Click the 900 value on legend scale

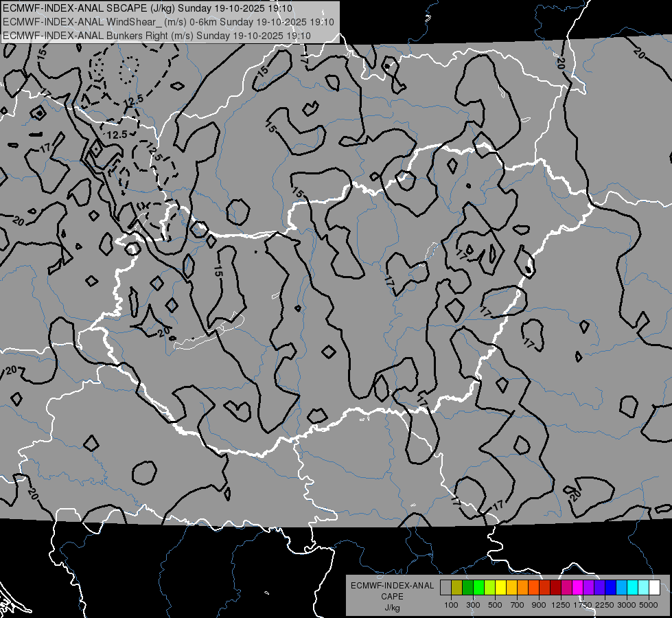[x=539, y=605]
